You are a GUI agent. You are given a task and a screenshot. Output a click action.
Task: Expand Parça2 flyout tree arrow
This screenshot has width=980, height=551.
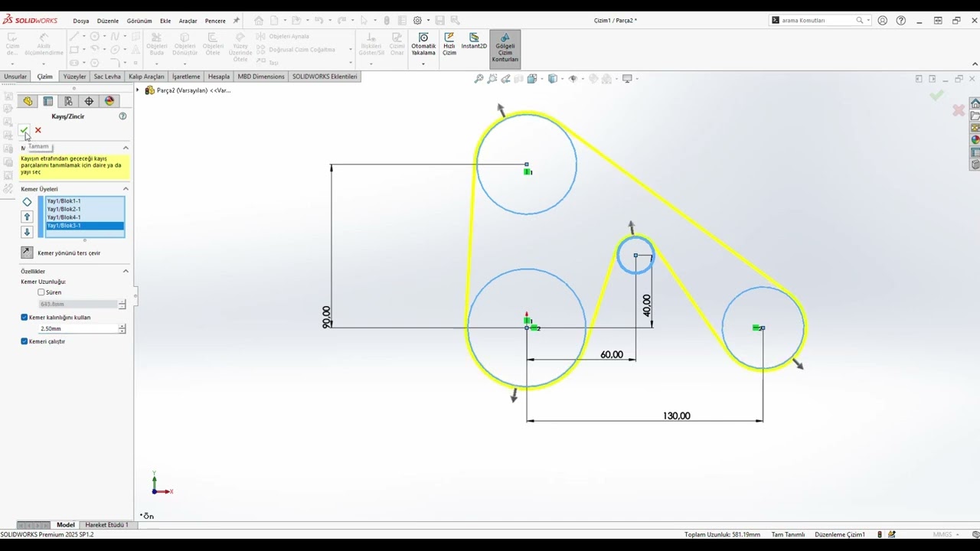tap(139, 90)
